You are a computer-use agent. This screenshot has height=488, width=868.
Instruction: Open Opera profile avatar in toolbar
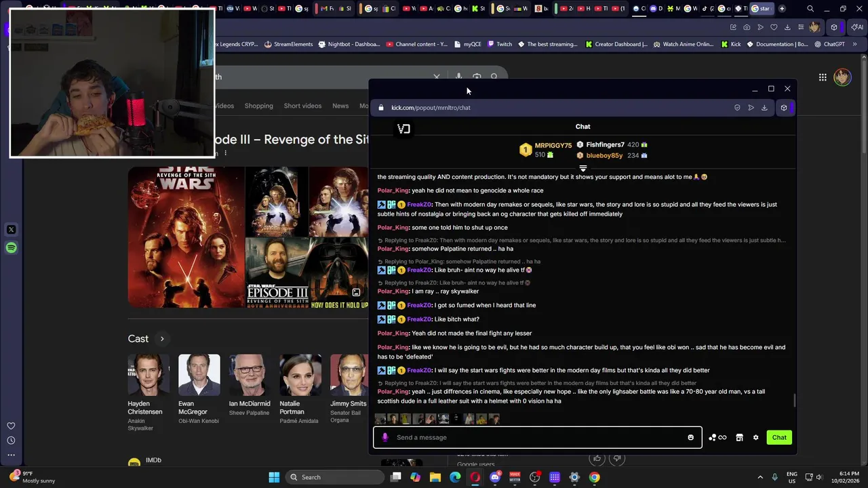(x=814, y=27)
